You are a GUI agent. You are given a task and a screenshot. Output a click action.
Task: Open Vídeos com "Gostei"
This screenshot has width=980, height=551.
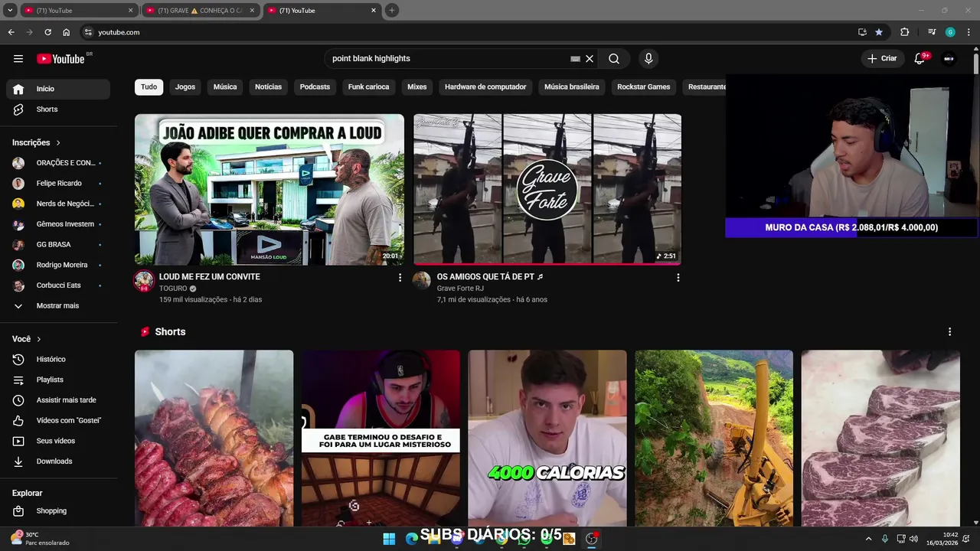[58, 420]
